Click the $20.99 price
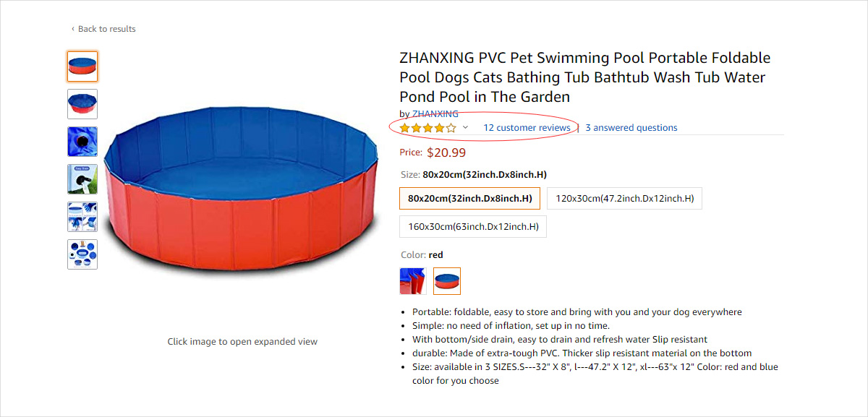 pos(446,152)
